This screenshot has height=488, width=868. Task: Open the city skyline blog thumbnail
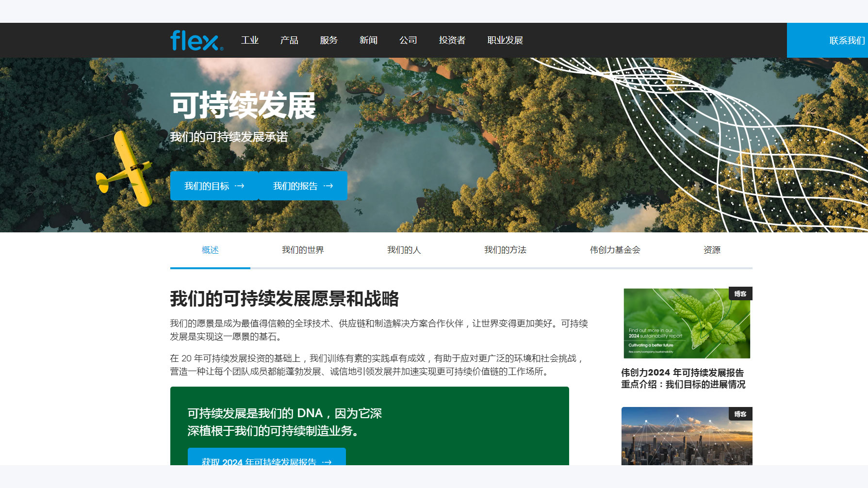[x=687, y=436]
